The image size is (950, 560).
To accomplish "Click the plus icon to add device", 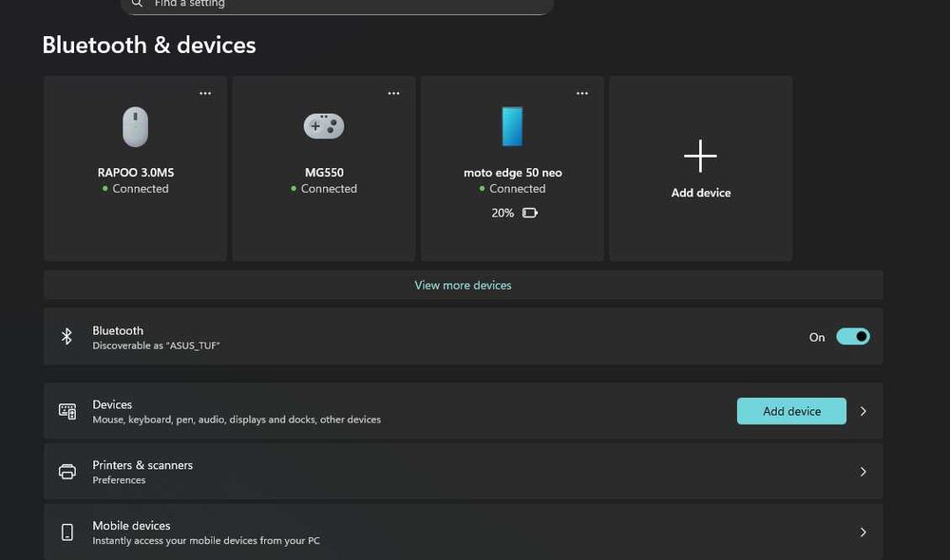I will pyautogui.click(x=700, y=157).
